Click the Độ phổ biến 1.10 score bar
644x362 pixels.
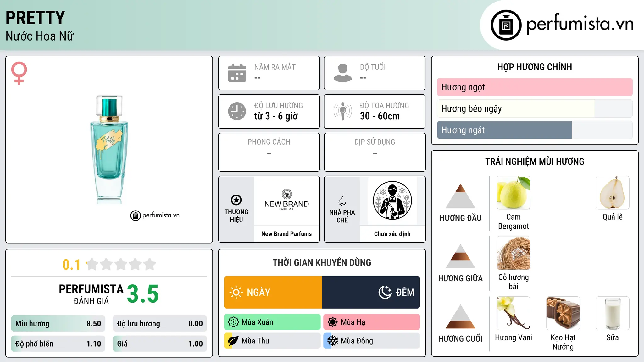(x=58, y=344)
